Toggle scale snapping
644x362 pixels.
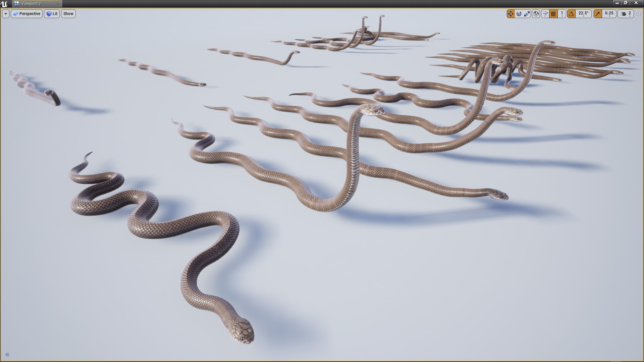(x=598, y=14)
